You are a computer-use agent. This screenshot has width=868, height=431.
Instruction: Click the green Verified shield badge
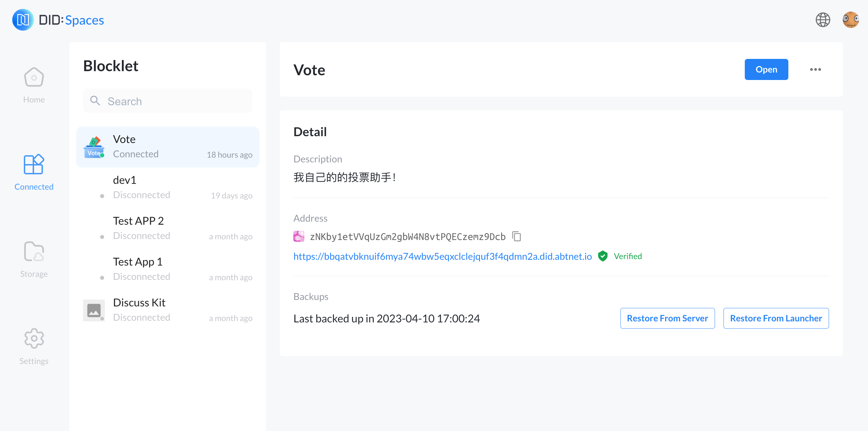point(603,256)
